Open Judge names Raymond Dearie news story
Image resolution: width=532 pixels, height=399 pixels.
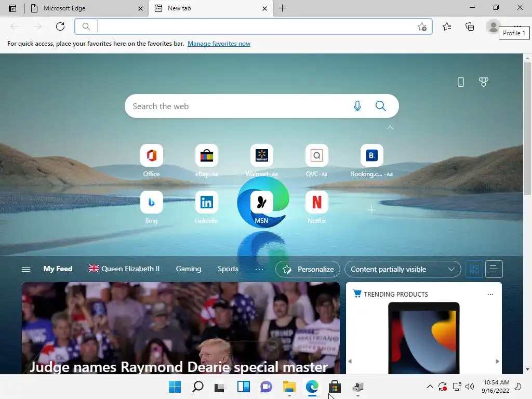pos(180,328)
